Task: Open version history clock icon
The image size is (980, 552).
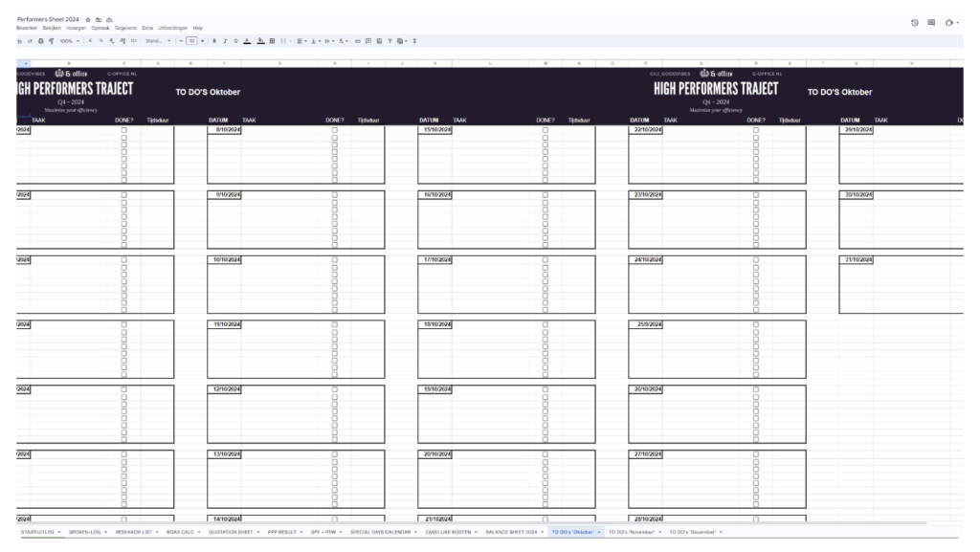Action: tap(914, 22)
